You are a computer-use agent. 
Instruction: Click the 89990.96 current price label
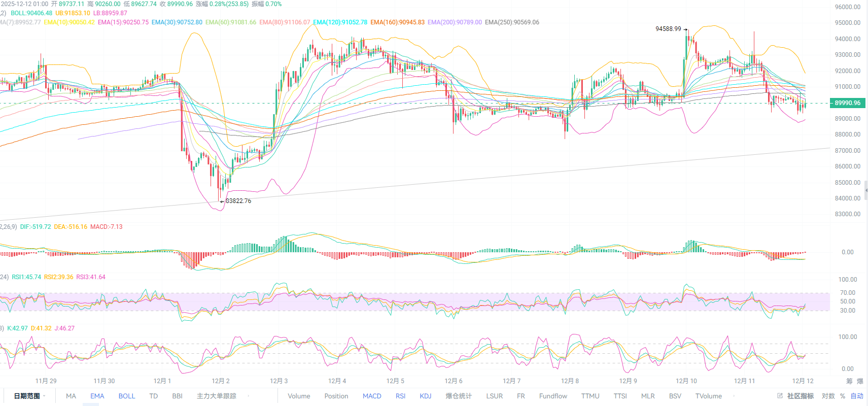(847, 103)
